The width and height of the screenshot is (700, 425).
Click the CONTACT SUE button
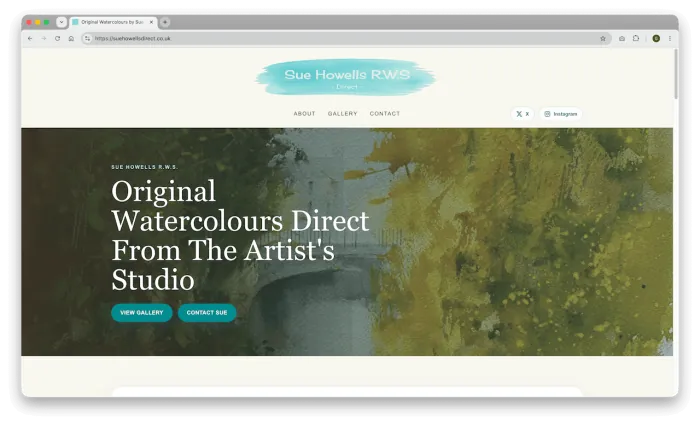coord(207,313)
